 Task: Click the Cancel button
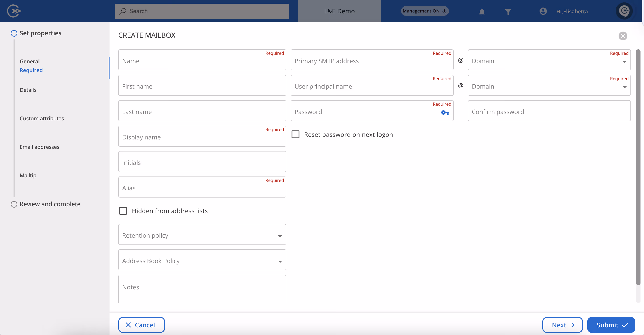141,325
